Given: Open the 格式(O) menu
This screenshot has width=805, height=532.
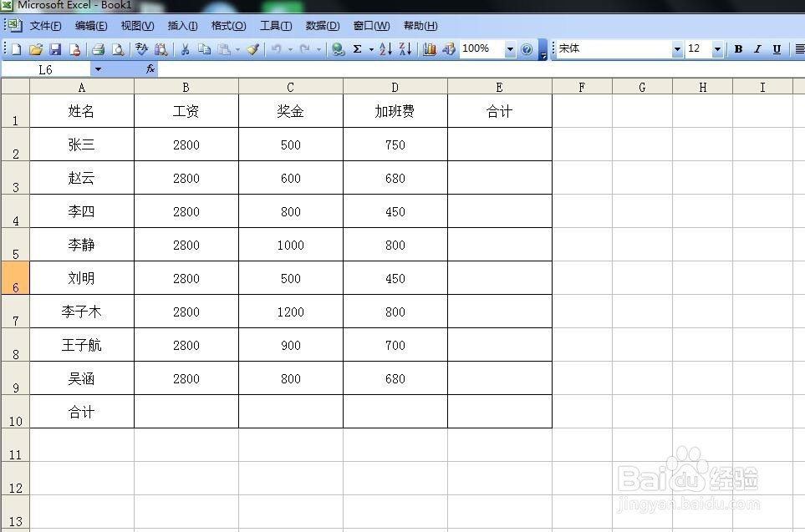Looking at the screenshot, I should click(x=228, y=26).
